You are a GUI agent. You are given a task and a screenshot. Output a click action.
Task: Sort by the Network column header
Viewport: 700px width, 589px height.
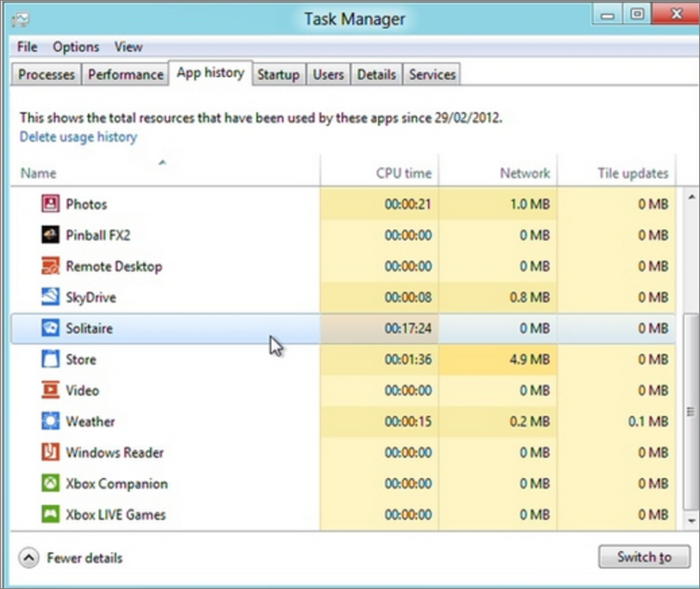[x=498, y=173]
